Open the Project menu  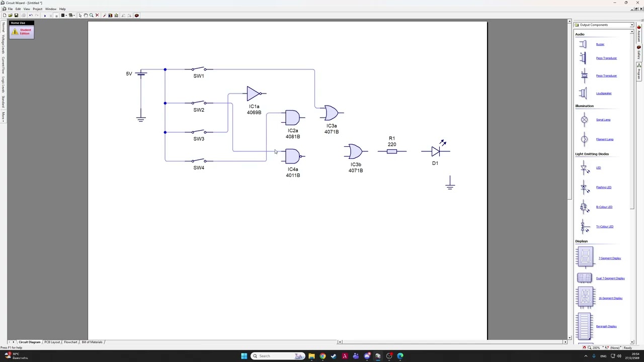pyautogui.click(x=38, y=9)
